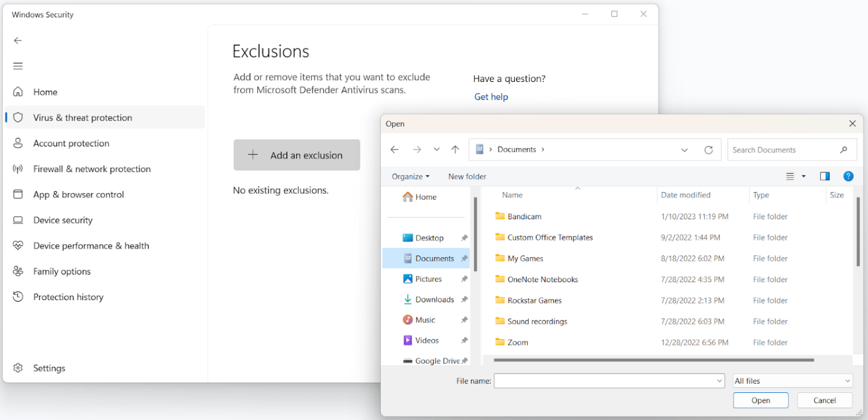The image size is (868, 420).
Task: Click the Settings gear icon
Action: point(18,368)
